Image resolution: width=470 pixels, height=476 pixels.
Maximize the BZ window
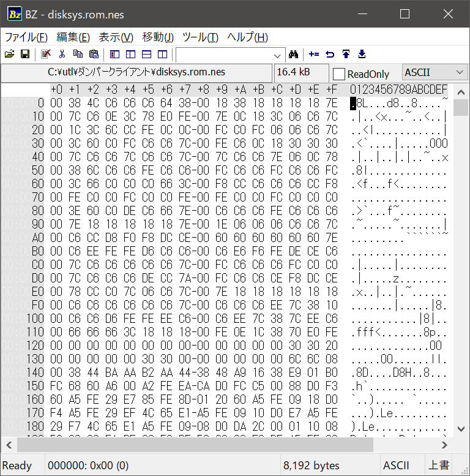point(405,14)
